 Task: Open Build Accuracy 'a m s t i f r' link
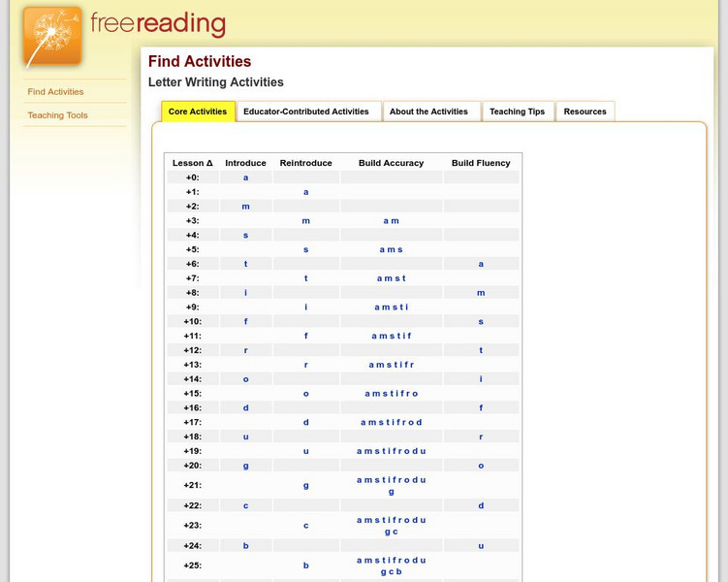(x=392, y=365)
